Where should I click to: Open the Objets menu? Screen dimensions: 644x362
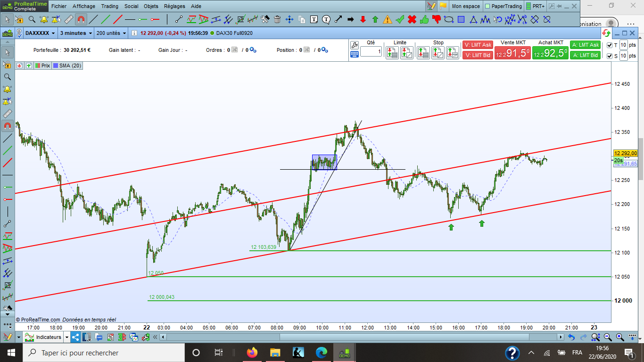click(151, 6)
